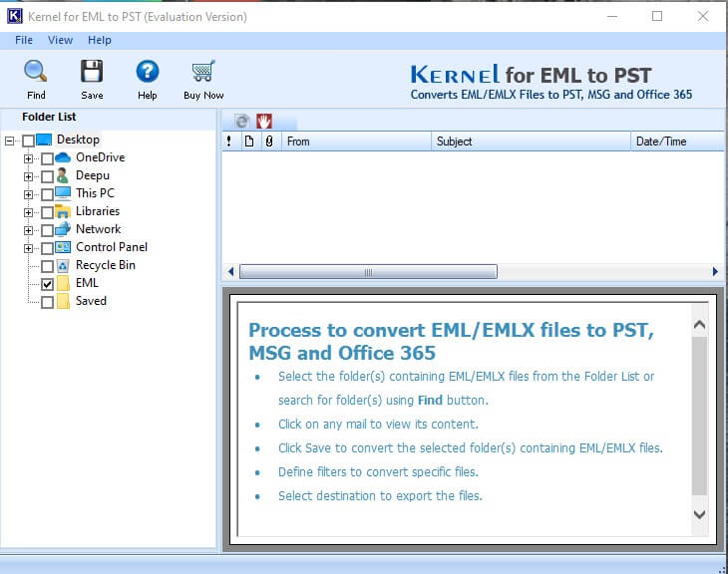Click the preview pane vertical scrollbar thumb

point(699,416)
